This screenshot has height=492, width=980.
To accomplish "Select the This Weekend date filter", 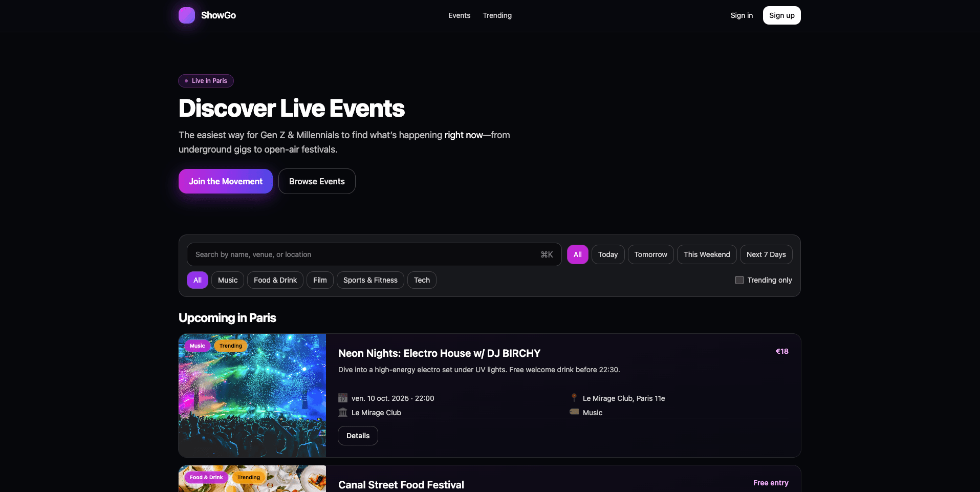I will [x=706, y=254].
